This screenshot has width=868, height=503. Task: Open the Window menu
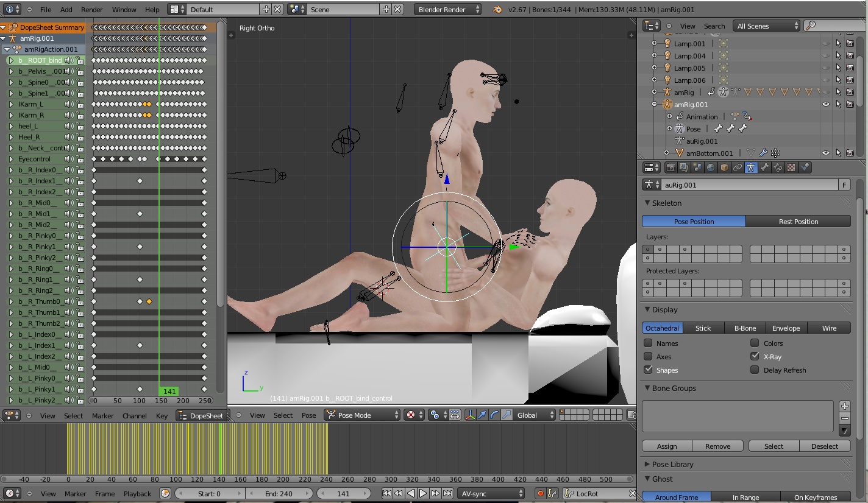(124, 10)
